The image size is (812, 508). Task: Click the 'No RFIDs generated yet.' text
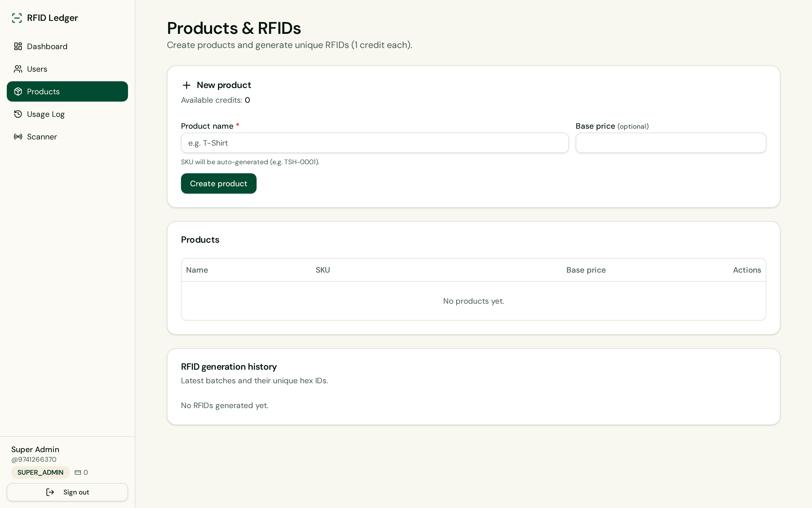[x=224, y=406]
